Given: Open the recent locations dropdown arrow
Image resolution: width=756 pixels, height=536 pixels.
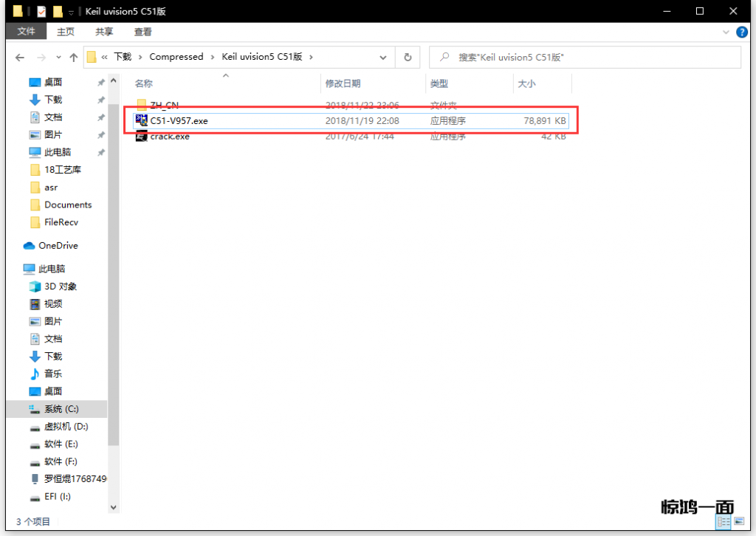Looking at the screenshot, I should pos(58,58).
